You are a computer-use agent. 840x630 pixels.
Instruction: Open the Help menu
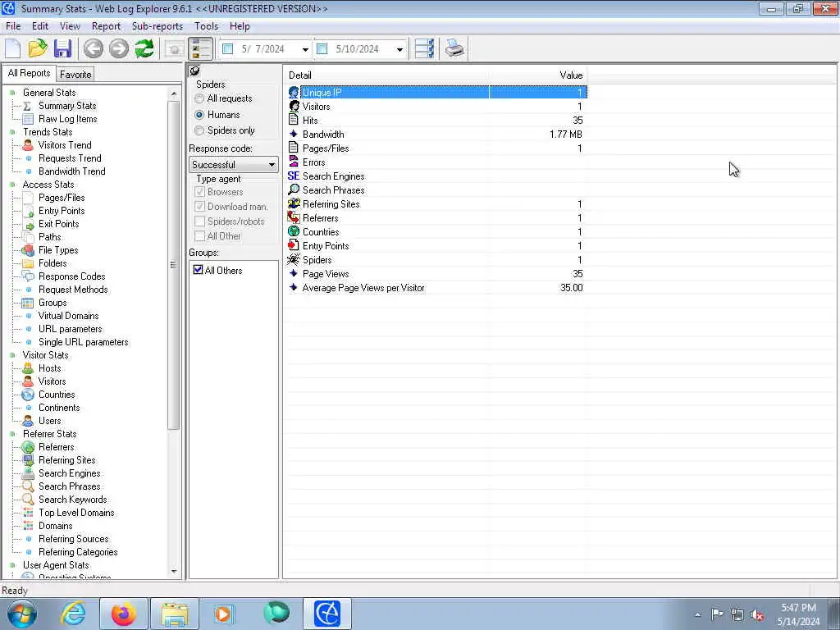(x=240, y=26)
